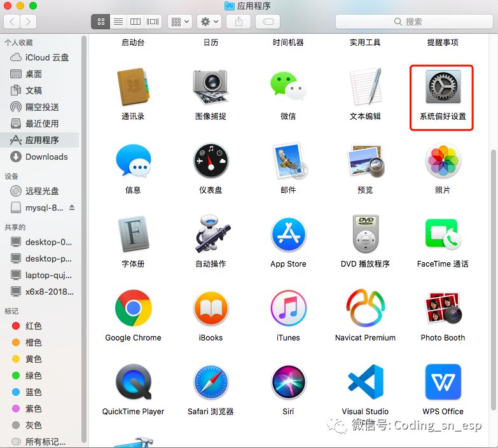
Task: Select 文稿 Documents in sidebar
Action: (x=39, y=90)
